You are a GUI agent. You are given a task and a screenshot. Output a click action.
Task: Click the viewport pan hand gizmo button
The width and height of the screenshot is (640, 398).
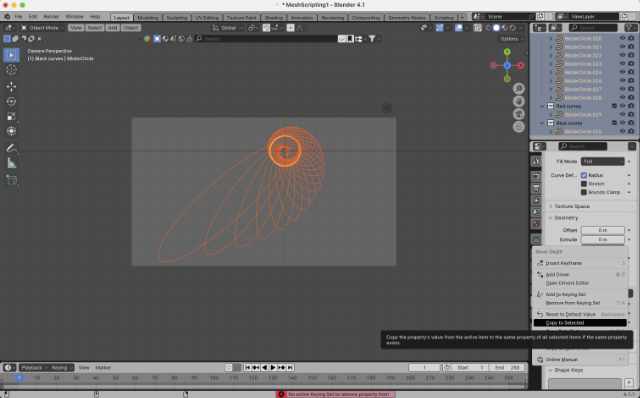click(x=519, y=101)
